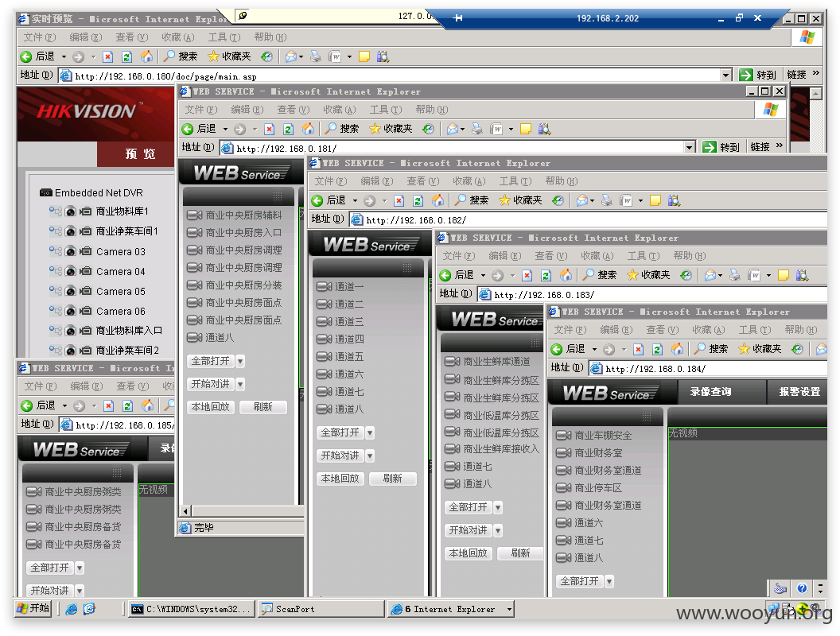The width and height of the screenshot is (840, 636).
Task: Click Stop icon in 192.168.0.182 window toolbar
Action: coord(399,200)
